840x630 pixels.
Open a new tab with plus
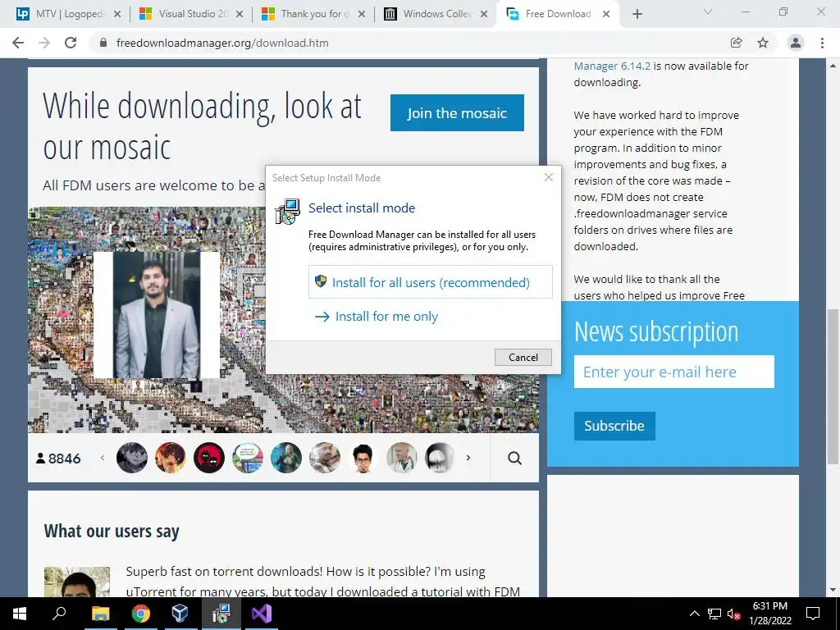pyautogui.click(x=637, y=14)
